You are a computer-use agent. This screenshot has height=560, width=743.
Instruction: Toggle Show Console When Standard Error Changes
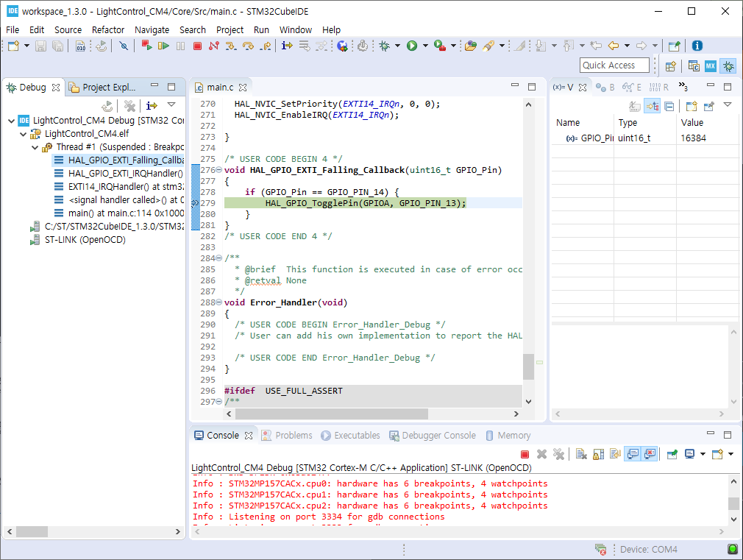[650, 454]
